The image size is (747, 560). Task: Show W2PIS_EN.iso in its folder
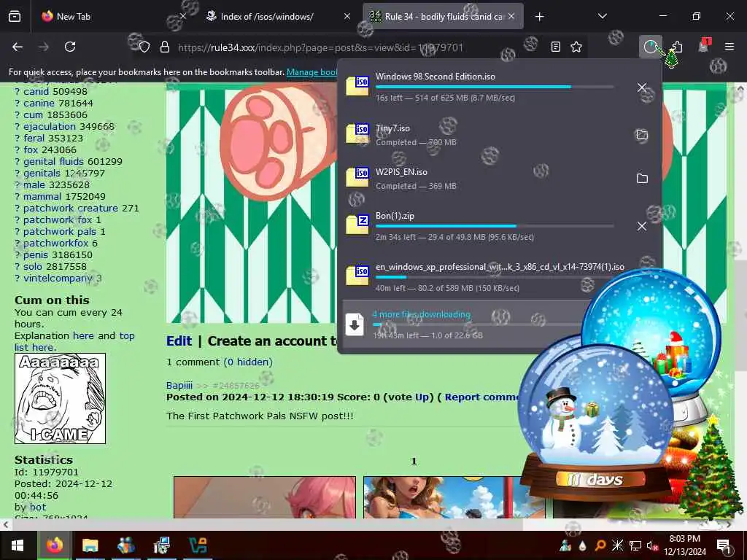[x=642, y=179]
